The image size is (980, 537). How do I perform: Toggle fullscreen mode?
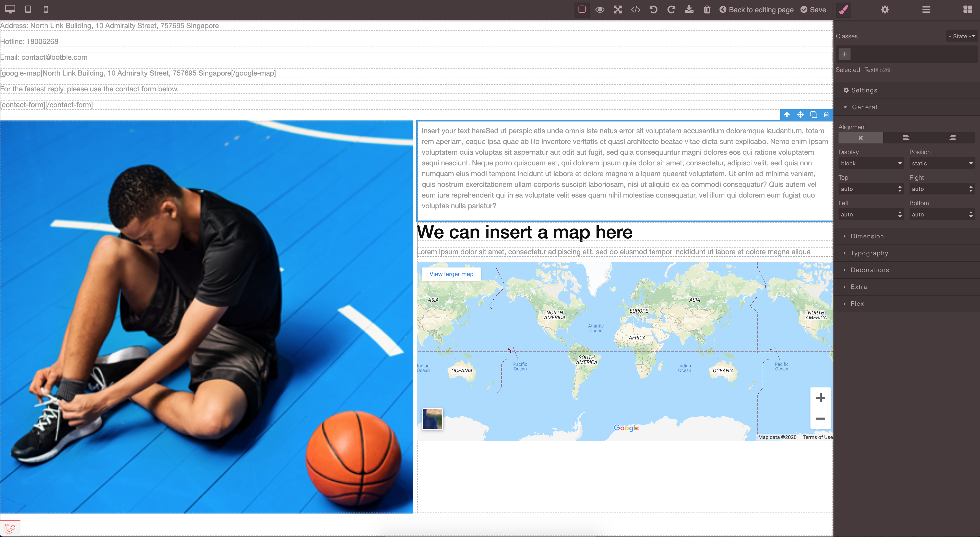tap(618, 9)
